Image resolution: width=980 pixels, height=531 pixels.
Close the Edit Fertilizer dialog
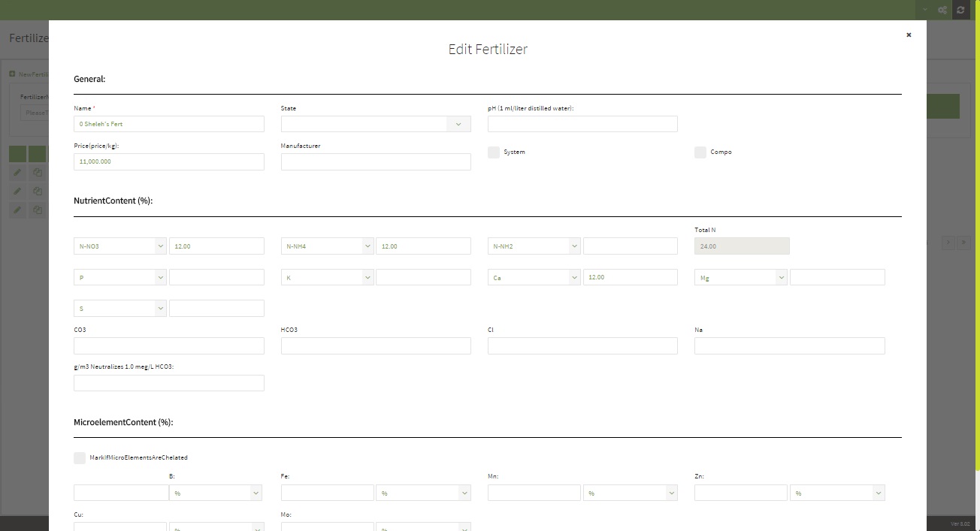click(909, 35)
